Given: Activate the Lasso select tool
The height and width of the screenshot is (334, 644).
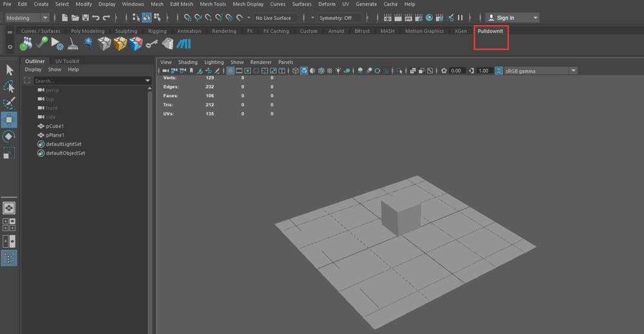Looking at the screenshot, I should [x=9, y=86].
